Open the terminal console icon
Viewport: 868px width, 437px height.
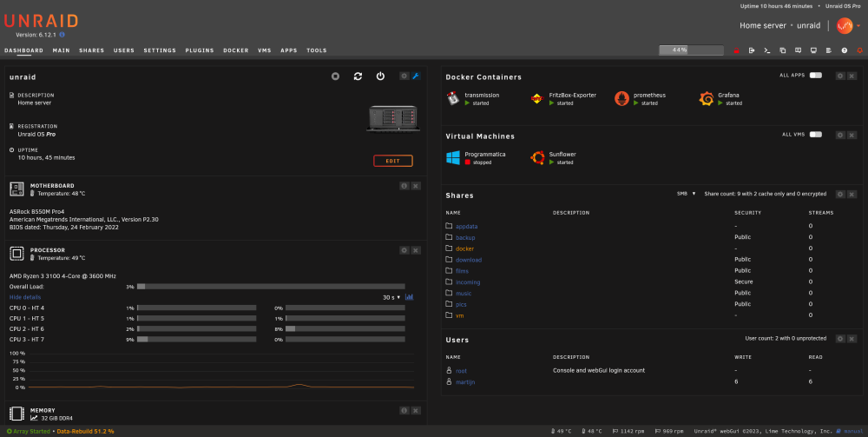(767, 50)
